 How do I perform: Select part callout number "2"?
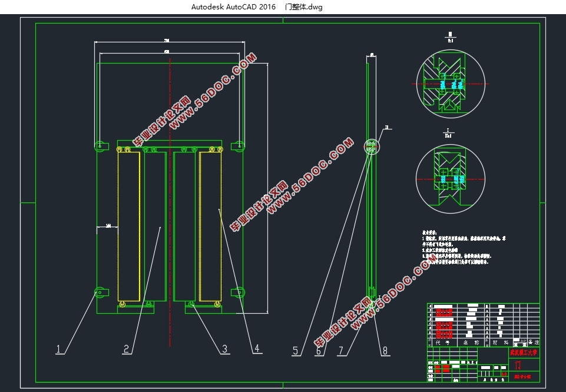click(x=126, y=349)
